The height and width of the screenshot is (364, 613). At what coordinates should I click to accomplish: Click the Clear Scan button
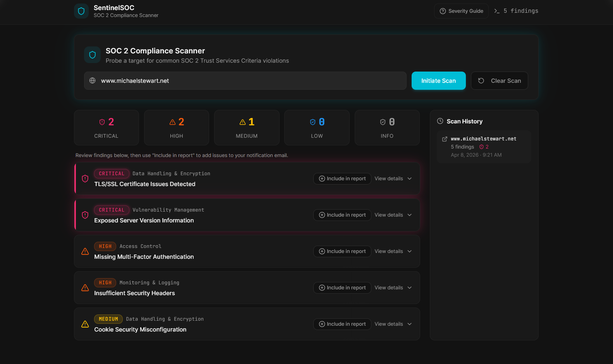(499, 80)
